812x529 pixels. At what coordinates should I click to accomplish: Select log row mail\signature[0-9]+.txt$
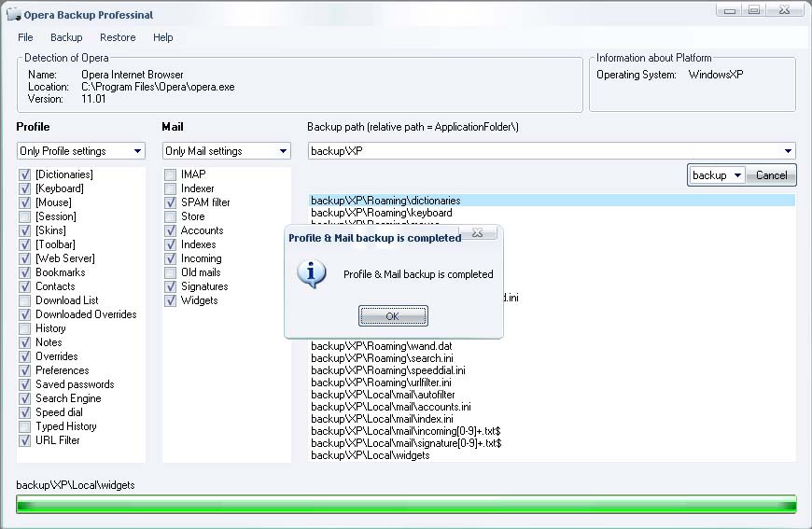pos(552,443)
